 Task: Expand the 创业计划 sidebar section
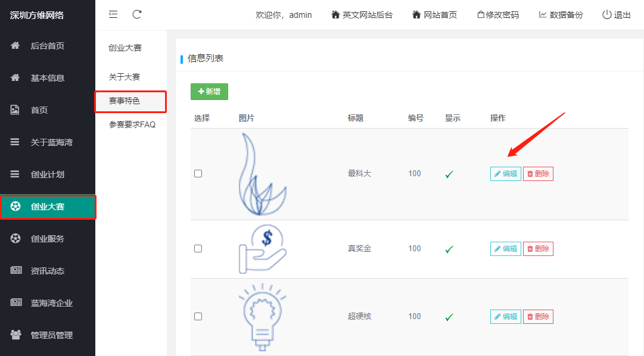coord(48,174)
